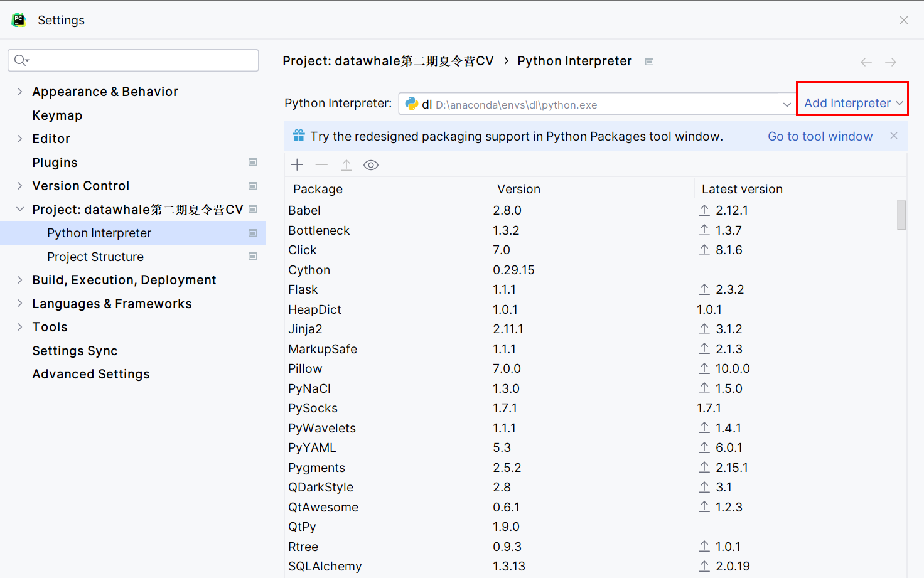
Task: Click the Go to tool window link
Action: 820,136
